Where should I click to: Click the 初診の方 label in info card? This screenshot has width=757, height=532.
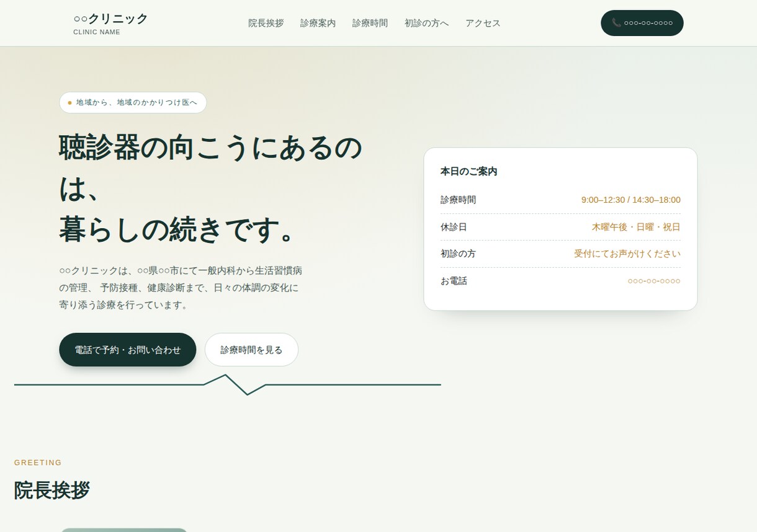tap(459, 254)
